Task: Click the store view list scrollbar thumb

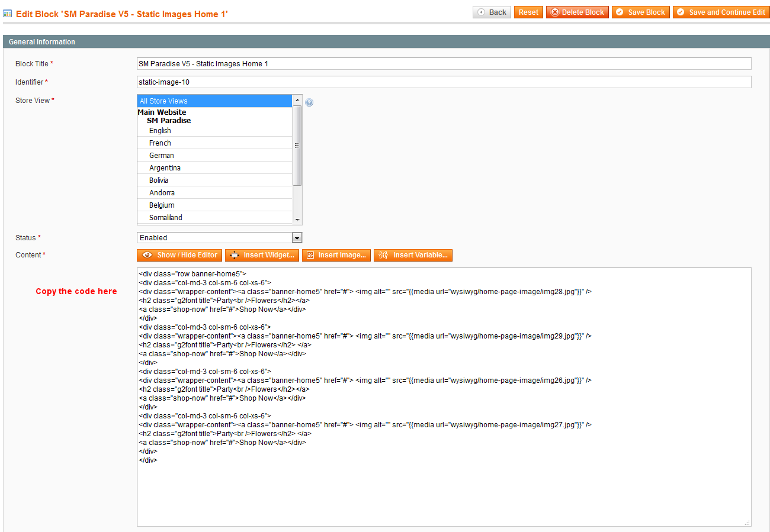Action: pyautogui.click(x=297, y=146)
